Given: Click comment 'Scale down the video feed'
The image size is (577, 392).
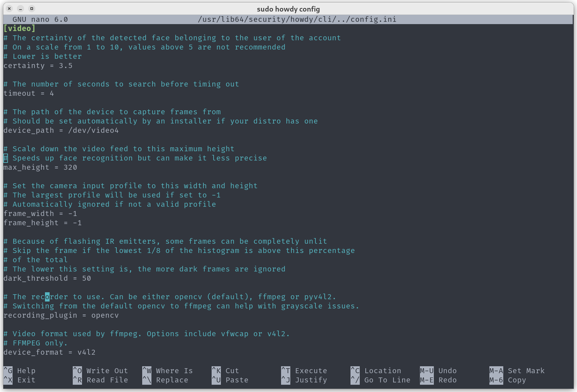Looking at the screenshot, I should (x=119, y=149).
